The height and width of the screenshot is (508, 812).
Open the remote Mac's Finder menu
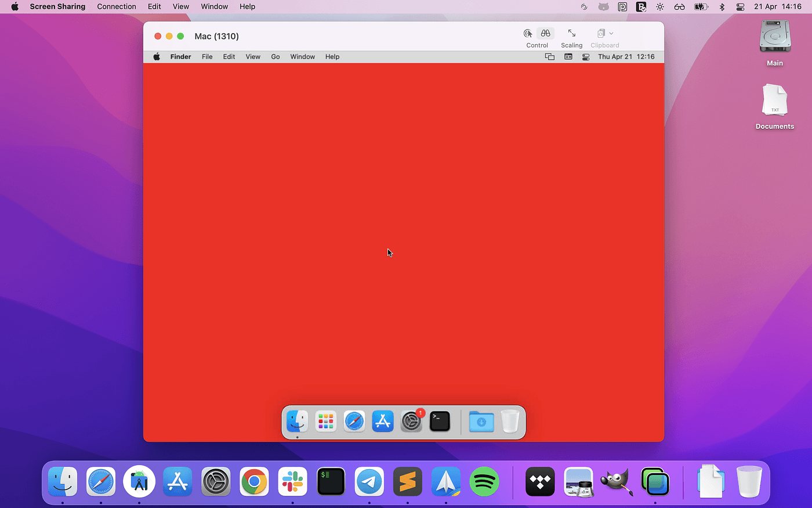click(x=180, y=57)
